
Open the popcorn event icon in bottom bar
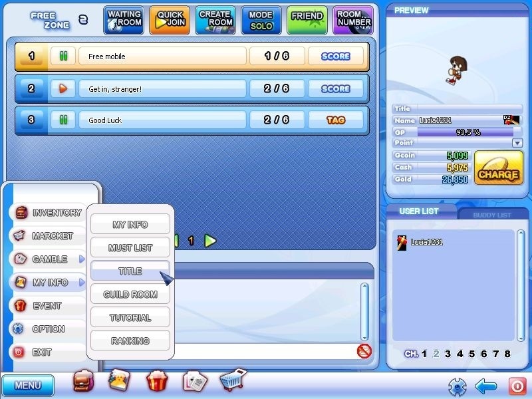pos(157,381)
